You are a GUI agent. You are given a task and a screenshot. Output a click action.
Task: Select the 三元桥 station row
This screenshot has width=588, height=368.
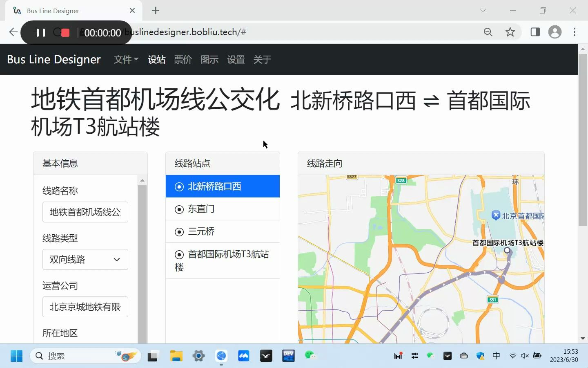(x=223, y=231)
